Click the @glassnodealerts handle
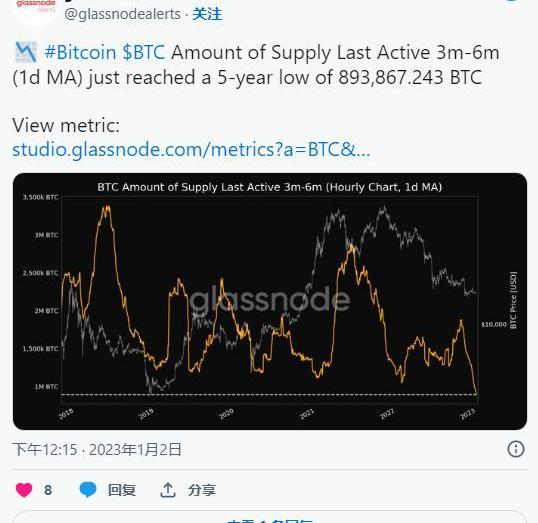538x523 pixels. pyautogui.click(x=122, y=14)
